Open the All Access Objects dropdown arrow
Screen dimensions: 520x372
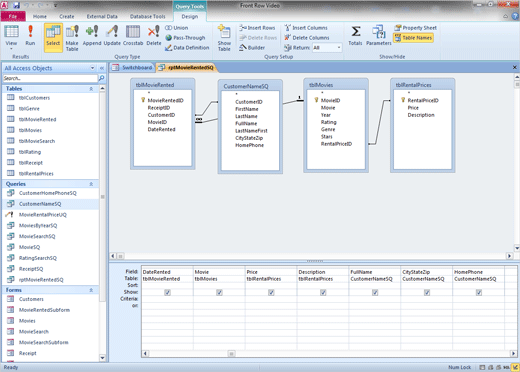[x=92, y=68]
